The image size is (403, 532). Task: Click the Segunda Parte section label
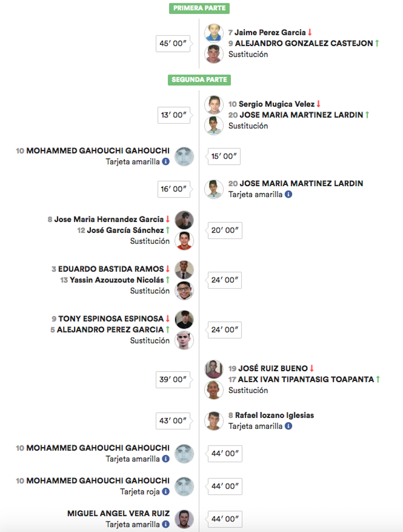[x=199, y=80]
